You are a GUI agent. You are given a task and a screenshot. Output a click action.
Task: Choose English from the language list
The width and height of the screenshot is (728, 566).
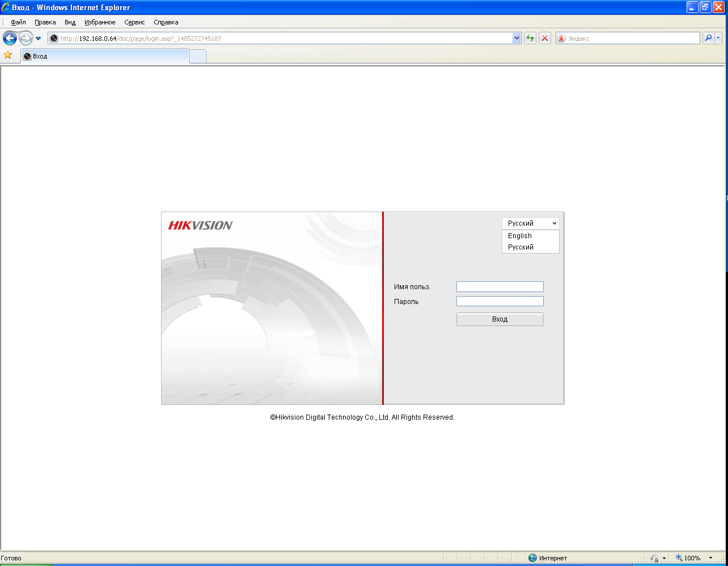(x=530, y=236)
